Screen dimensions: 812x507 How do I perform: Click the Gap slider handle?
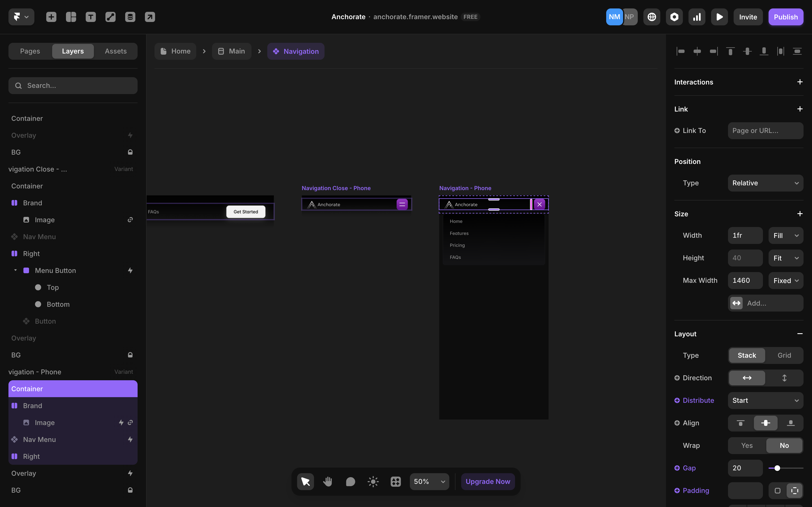[x=777, y=468]
